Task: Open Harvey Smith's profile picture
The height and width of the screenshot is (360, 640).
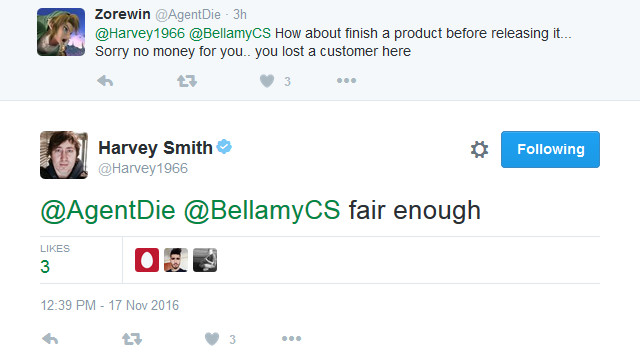Action: click(64, 155)
